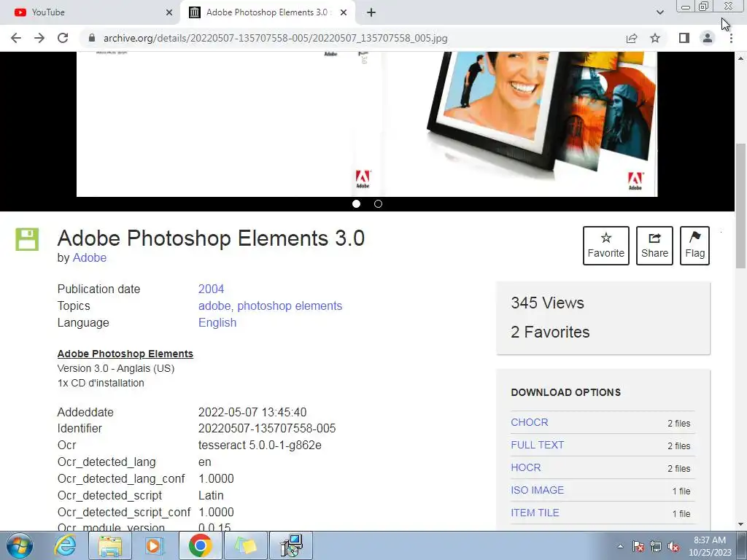Viewport: 747px width, 560px height.
Task: Click the tesseract 5.0.0-1-g862e value
Action: (x=260, y=445)
